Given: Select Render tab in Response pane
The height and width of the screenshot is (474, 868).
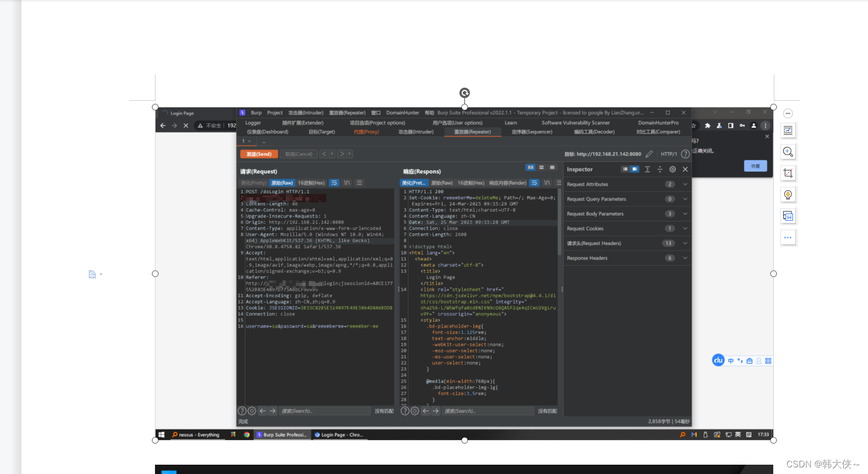Looking at the screenshot, I should point(508,183).
